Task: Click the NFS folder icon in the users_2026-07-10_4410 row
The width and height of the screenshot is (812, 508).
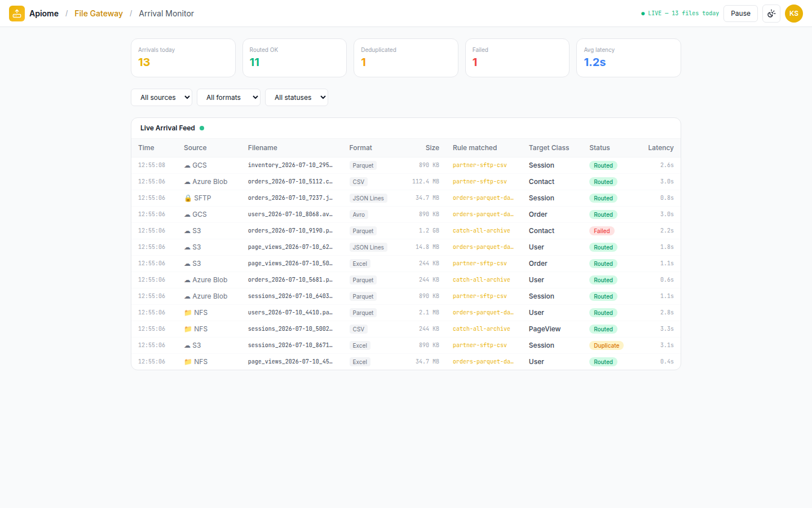Action: pyautogui.click(x=188, y=313)
